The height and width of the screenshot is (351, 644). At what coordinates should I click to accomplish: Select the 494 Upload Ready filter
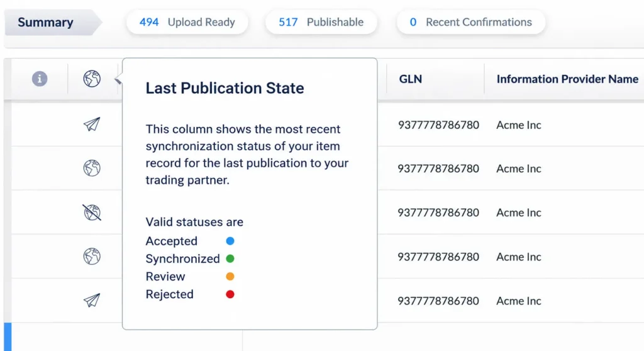pyautogui.click(x=187, y=22)
